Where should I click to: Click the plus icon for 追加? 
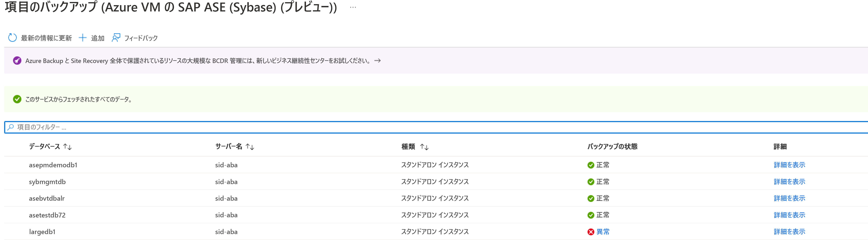click(82, 38)
